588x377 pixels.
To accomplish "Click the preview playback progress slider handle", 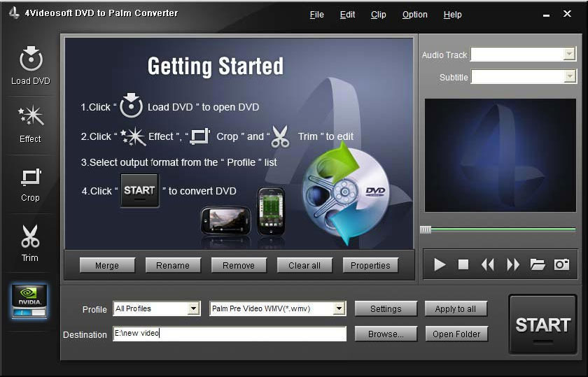I will (426, 229).
